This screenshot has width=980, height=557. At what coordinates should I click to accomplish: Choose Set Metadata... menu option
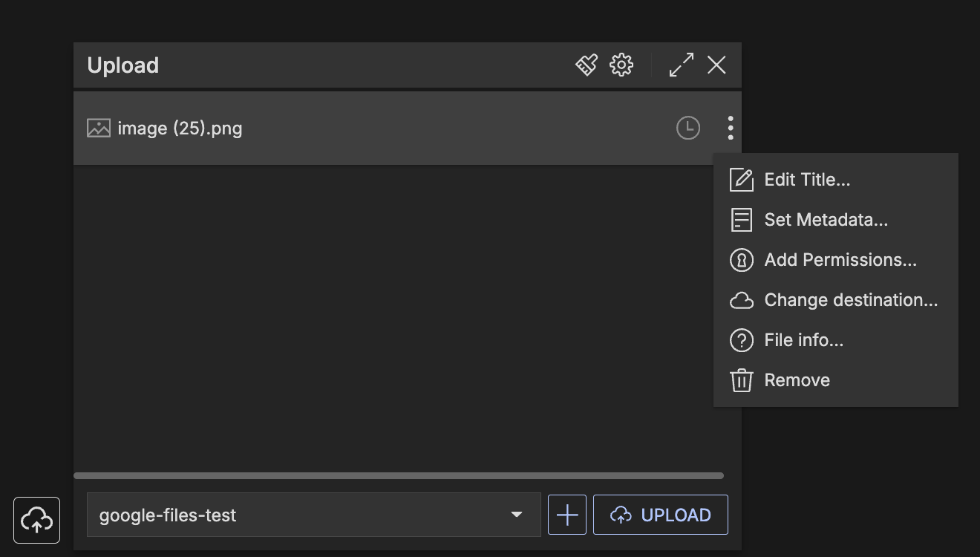(826, 220)
